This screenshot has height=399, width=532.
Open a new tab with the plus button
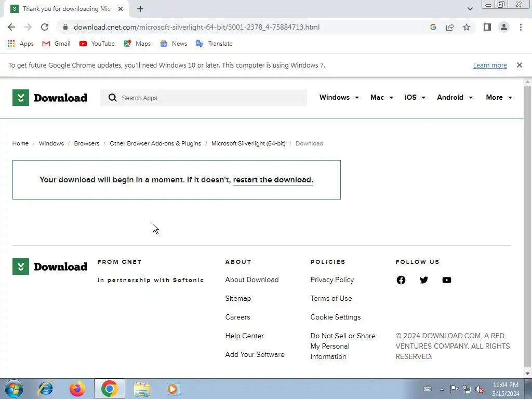(140, 9)
